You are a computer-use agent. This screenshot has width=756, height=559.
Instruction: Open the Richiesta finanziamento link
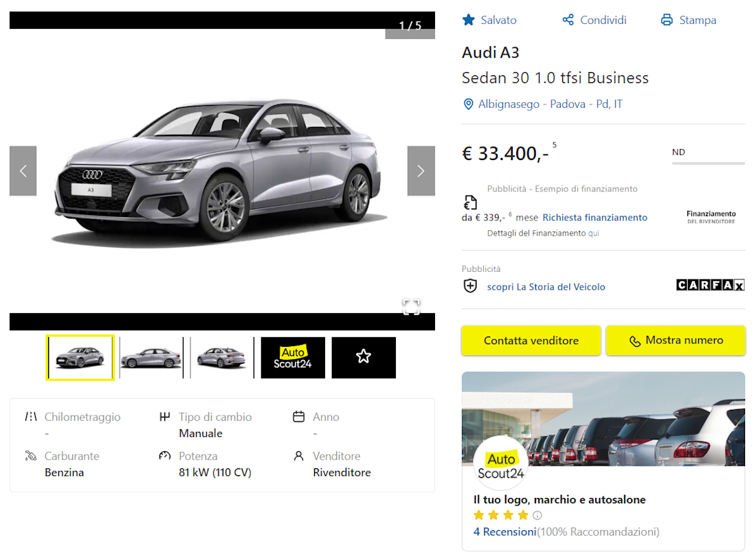[595, 217]
